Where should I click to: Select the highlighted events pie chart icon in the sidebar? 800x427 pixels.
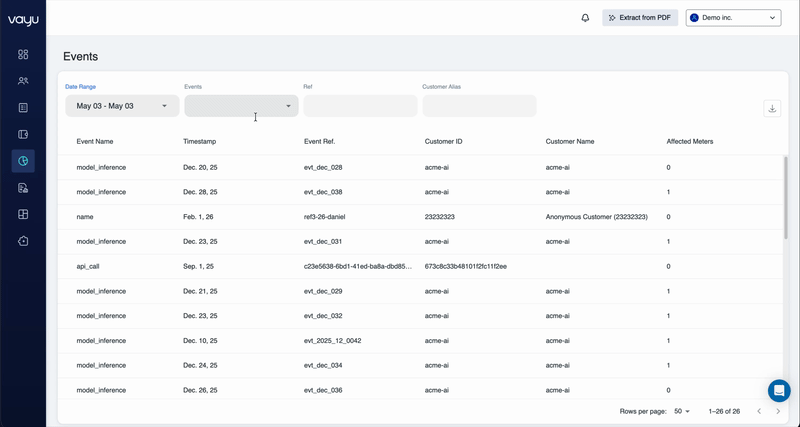[23, 161]
